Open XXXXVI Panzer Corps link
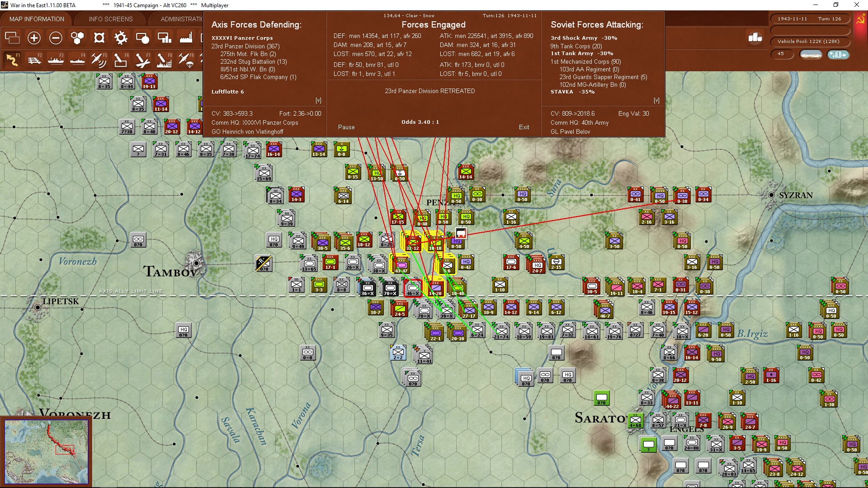Screen dimensions: 868x488 point(242,38)
